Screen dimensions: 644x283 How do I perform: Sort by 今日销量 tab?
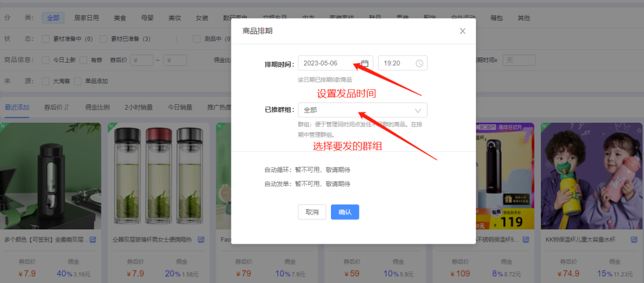coord(179,107)
